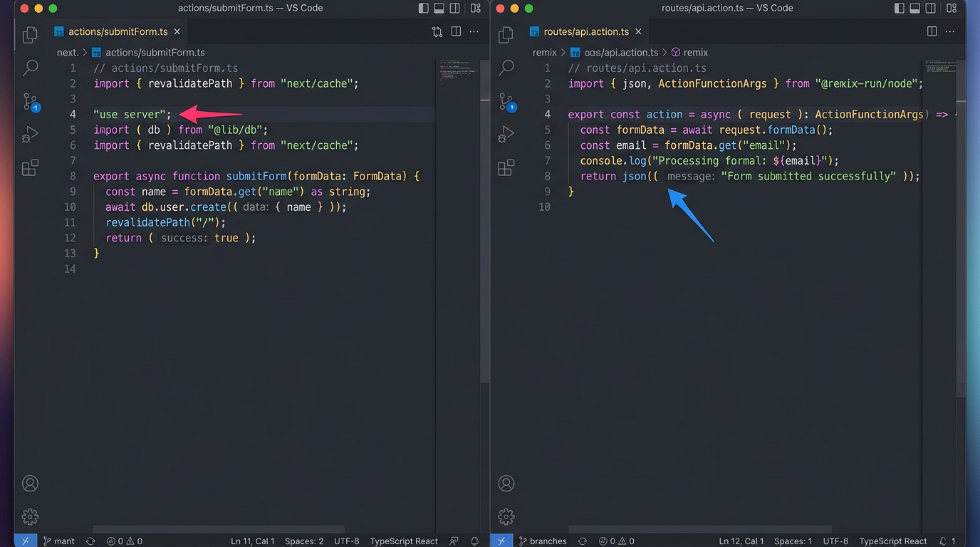Screen dimensions: 980x547
Task: Open Extensions in the submitForm.ts window
Action: click(30, 168)
